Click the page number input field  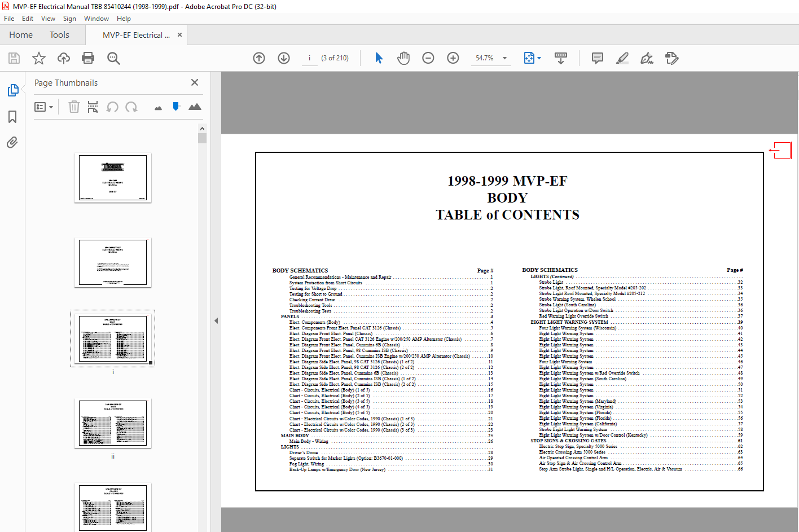point(310,58)
